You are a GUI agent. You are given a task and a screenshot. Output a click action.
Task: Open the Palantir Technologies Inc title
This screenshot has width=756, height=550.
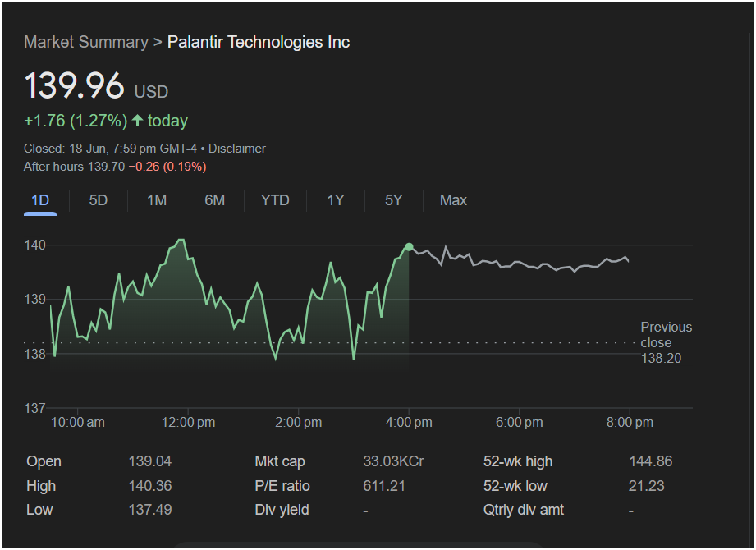[x=259, y=42]
